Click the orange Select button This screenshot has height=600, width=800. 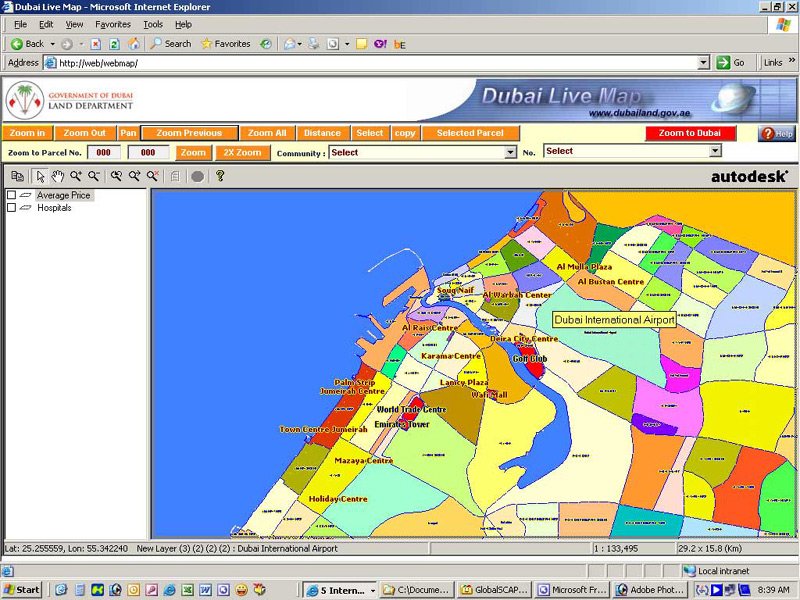[370, 133]
